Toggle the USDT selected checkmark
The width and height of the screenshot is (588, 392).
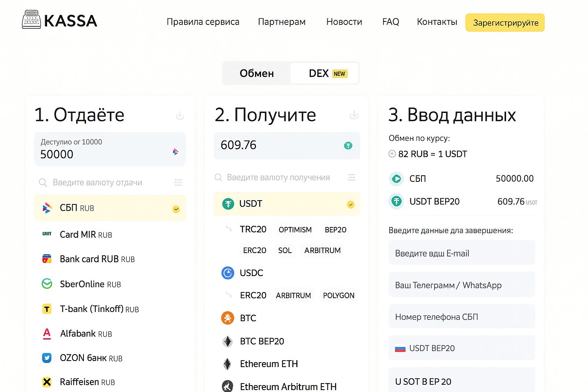[x=350, y=204]
